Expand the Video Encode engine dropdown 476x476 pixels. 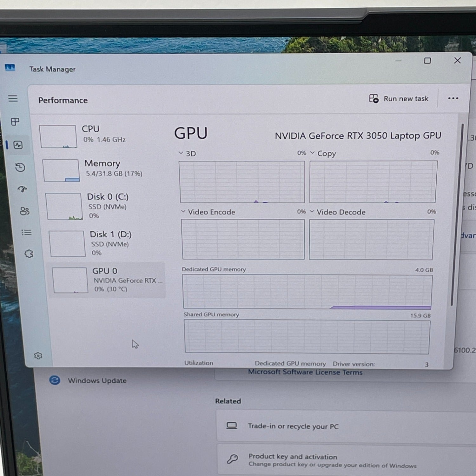click(183, 211)
